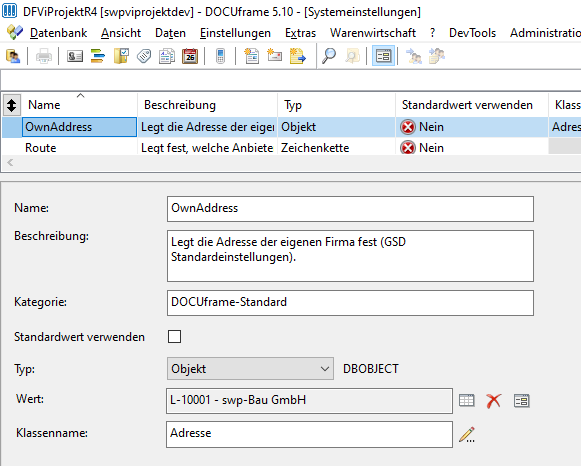Open the Warenwirtschaft menu
581x466 pixels.
point(373,33)
